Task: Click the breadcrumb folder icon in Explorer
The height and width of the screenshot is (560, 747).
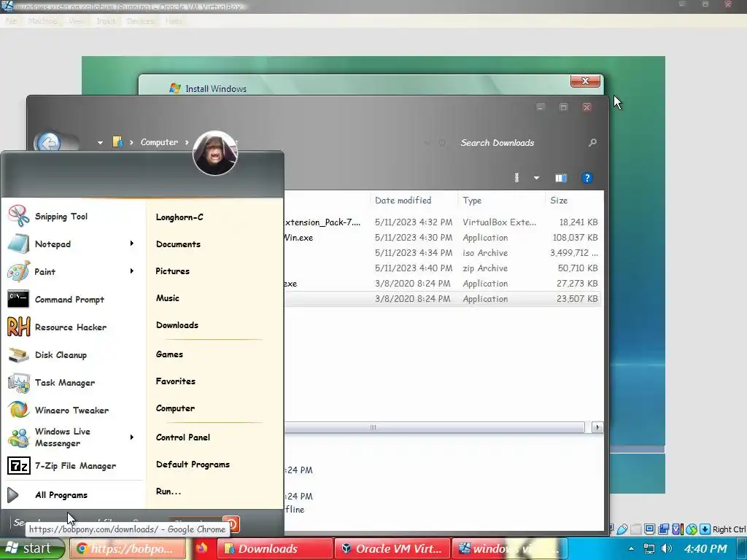Action: tap(117, 142)
